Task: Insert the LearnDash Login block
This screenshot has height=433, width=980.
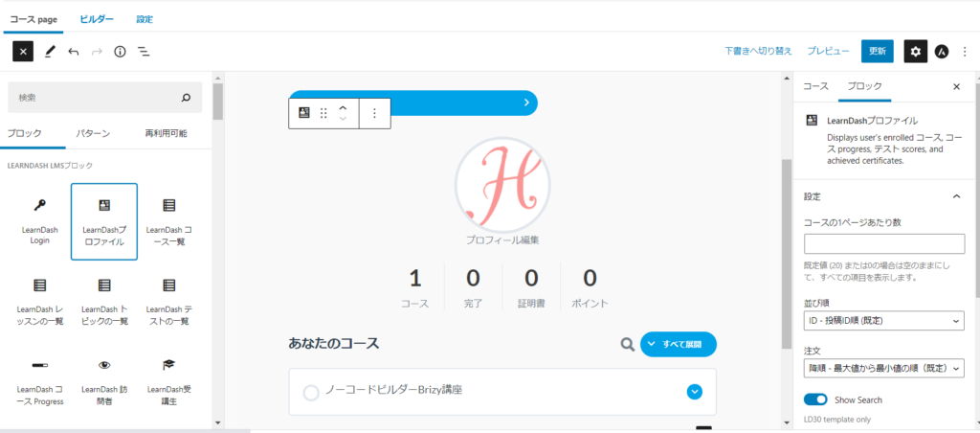Action: pyautogui.click(x=39, y=221)
